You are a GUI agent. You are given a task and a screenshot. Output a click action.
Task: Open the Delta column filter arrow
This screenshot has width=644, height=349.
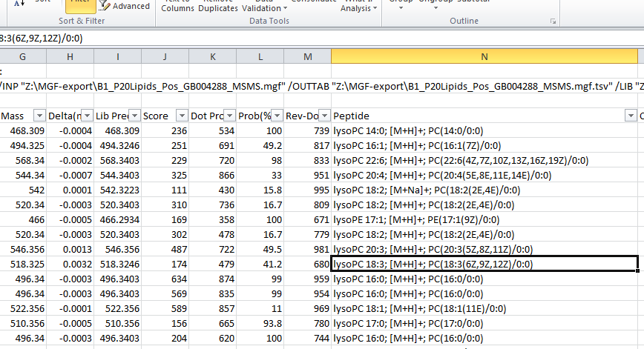pyautogui.click(x=88, y=116)
